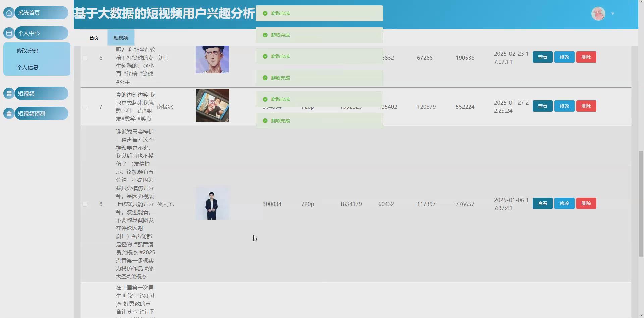Click the row number 8 cell
This screenshot has height=318, width=644.
pyautogui.click(x=101, y=204)
